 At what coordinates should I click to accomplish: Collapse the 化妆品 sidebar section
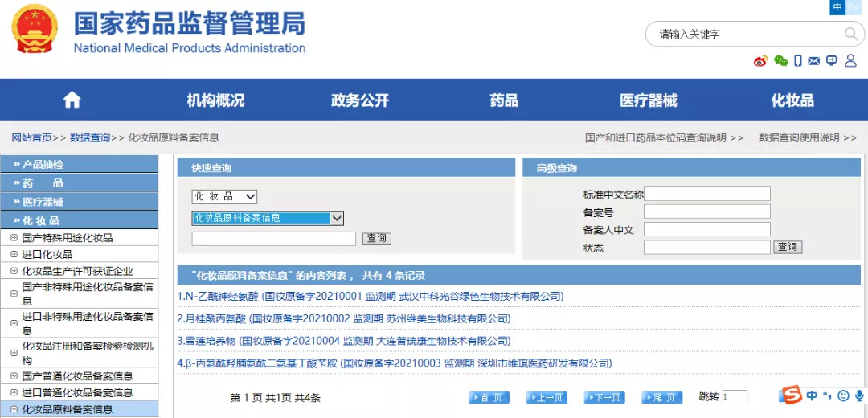pyautogui.click(x=79, y=220)
